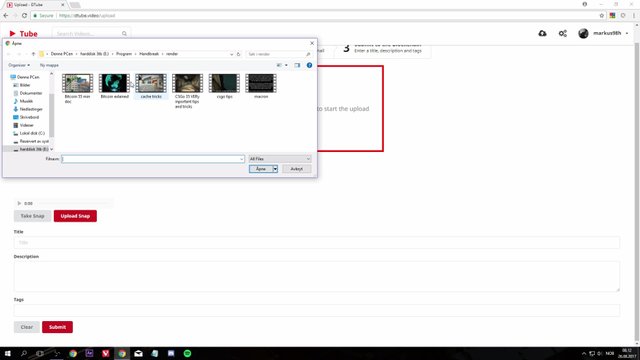Click the Description text area
640x360 pixels.
click(317, 276)
